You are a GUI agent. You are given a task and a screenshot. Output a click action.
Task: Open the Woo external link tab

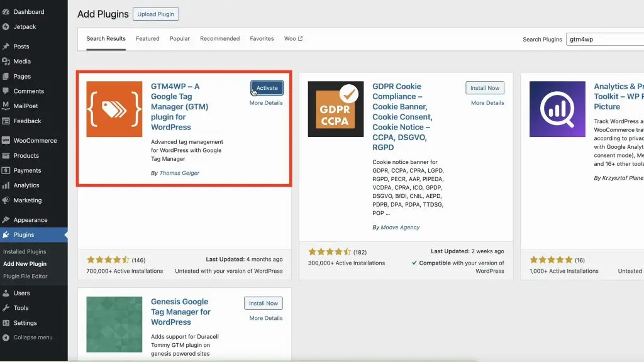[293, 39]
